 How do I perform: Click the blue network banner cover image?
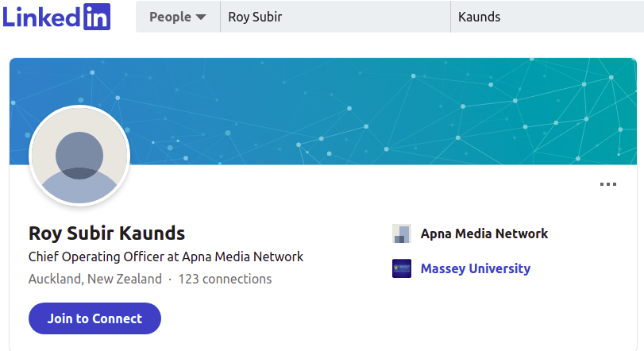tap(323, 111)
